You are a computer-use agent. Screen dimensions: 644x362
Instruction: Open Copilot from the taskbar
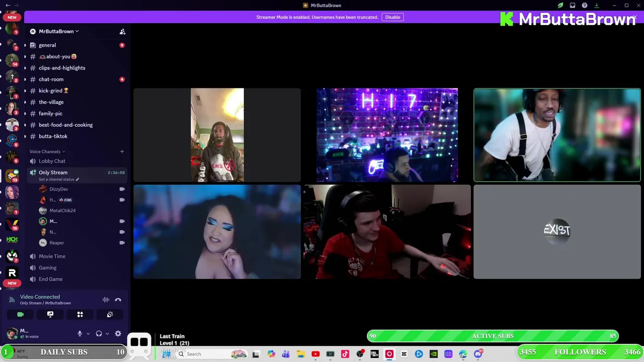coord(271,354)
